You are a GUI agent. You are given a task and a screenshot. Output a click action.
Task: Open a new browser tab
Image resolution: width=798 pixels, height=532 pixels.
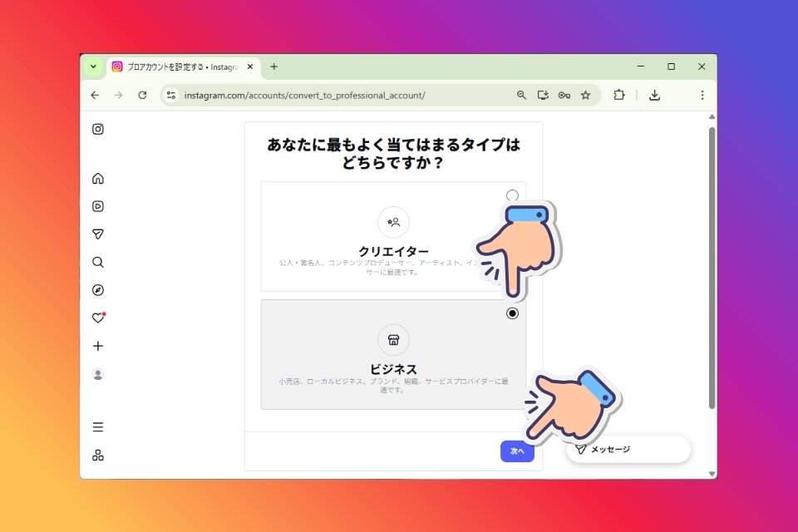[273, 66]
